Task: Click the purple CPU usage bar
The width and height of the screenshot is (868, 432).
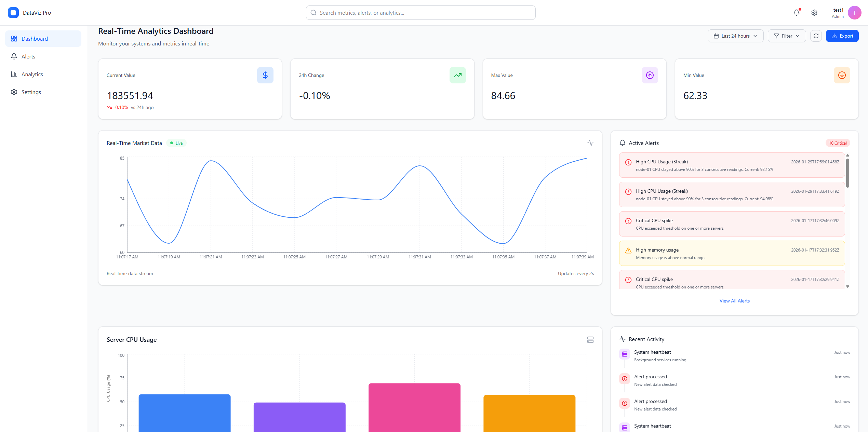Action: pyautogui.click(x=299, y=417)
